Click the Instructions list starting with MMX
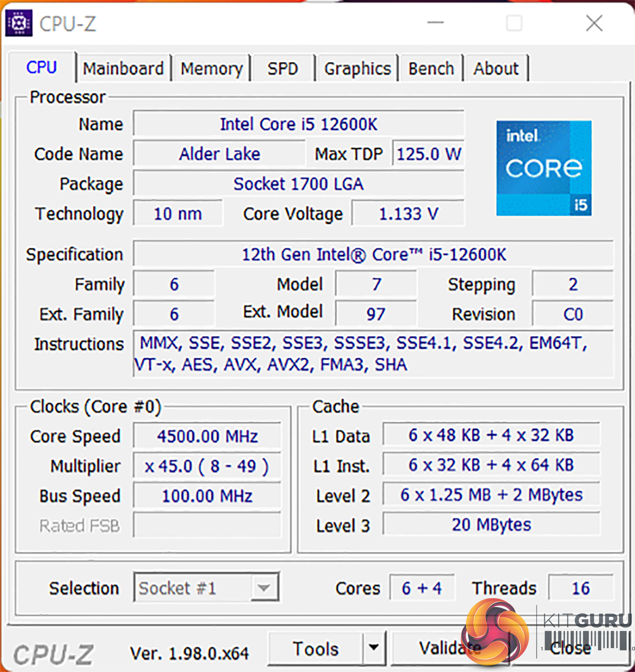Image resolution: width=635 pixels, height=672 pixels. (374, 353)
